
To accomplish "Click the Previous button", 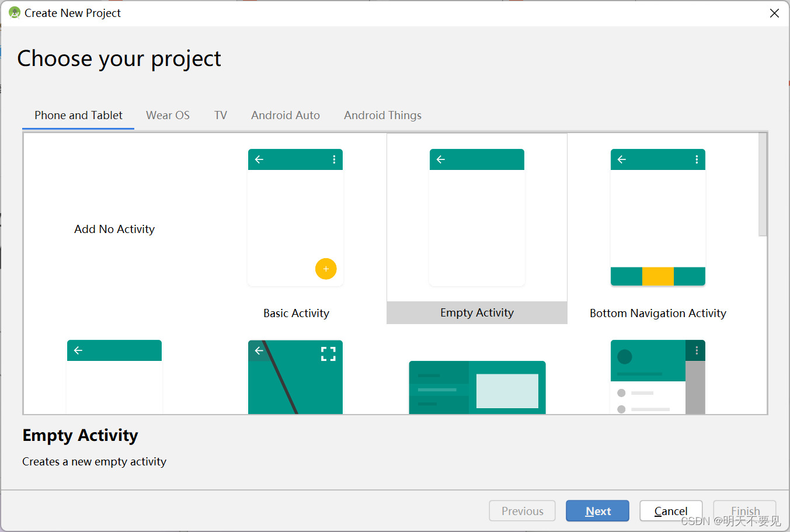I will click(522, 511).
